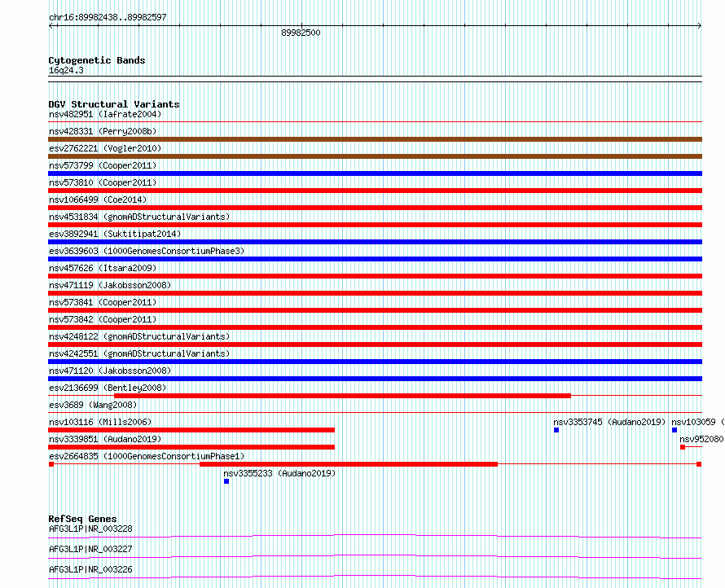The width and height of the screenshot is (725, 588).
Task: Select the blue marker under nsv3355233
Action: coord(226,481)
